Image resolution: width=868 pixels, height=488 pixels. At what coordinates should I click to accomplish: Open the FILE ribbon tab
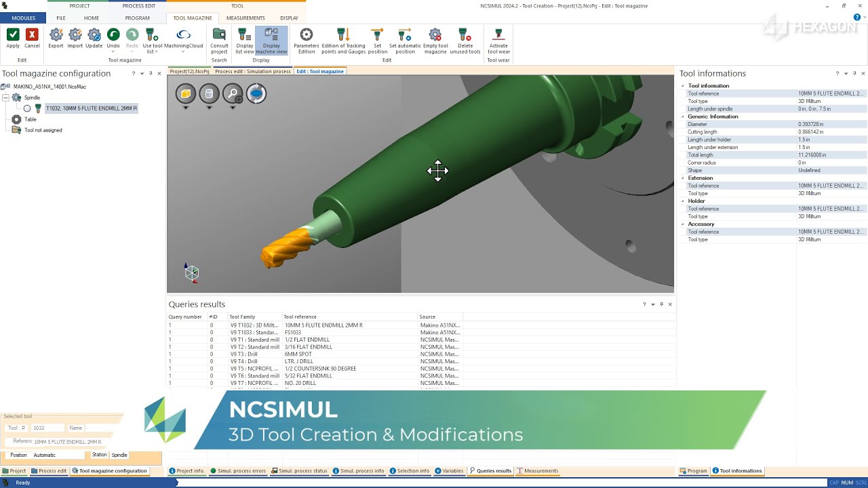click(x=61, y=18)
